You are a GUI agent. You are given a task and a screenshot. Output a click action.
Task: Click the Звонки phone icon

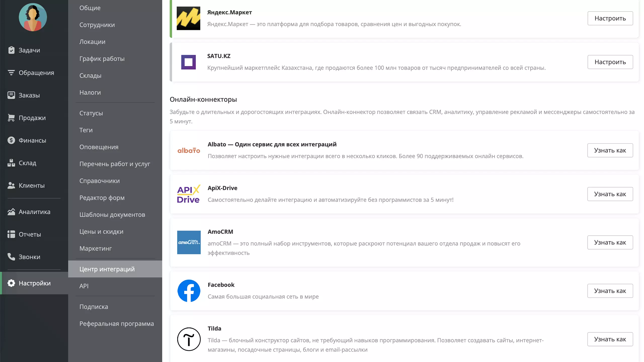coord(11,257)
